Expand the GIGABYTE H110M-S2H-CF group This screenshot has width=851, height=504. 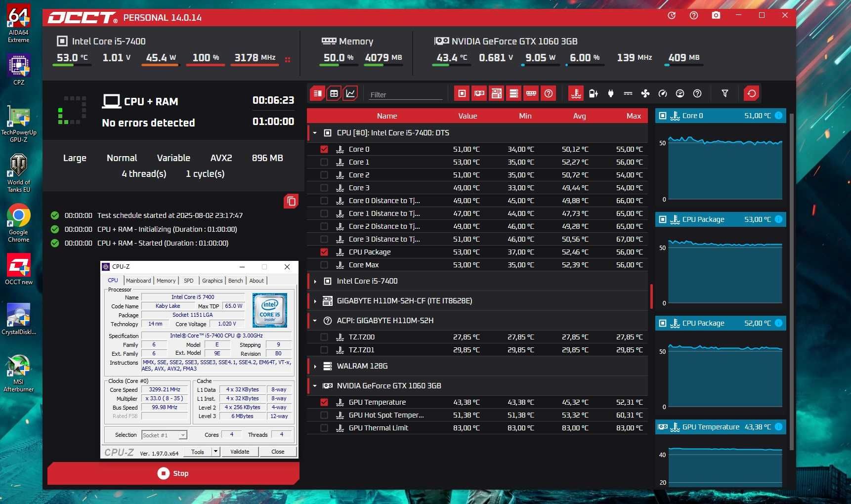click(x=315, y=301)
